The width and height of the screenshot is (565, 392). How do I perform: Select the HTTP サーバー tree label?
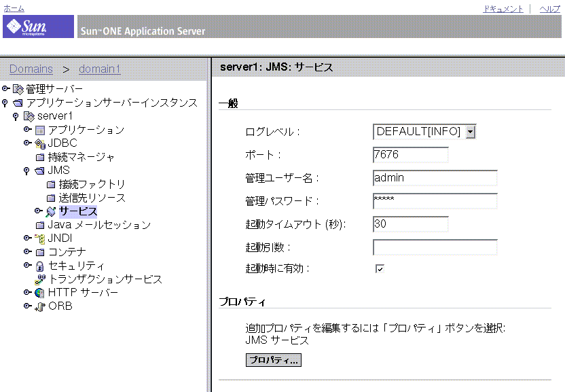coord(83,293)
